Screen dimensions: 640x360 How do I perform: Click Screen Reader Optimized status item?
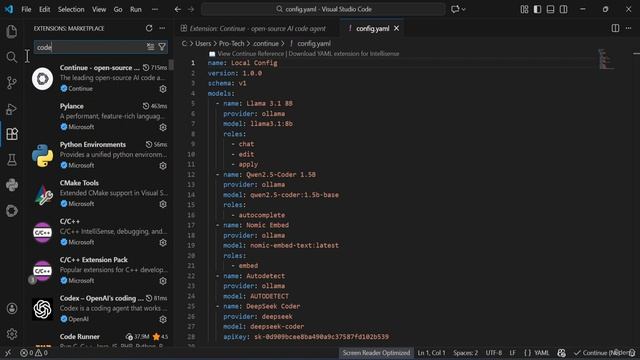pyautogui.click(x=376, y=353)
